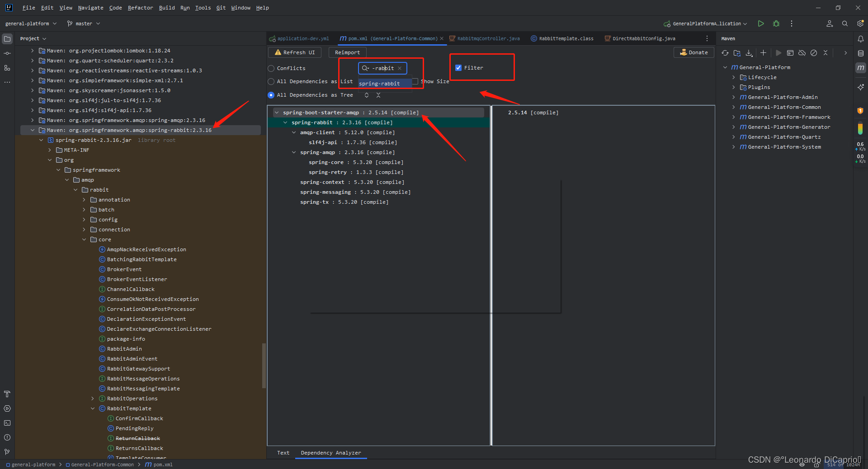The image size is (868, 469).
Task: Open Database tool window icon
Action: click(x=860, y=53)
